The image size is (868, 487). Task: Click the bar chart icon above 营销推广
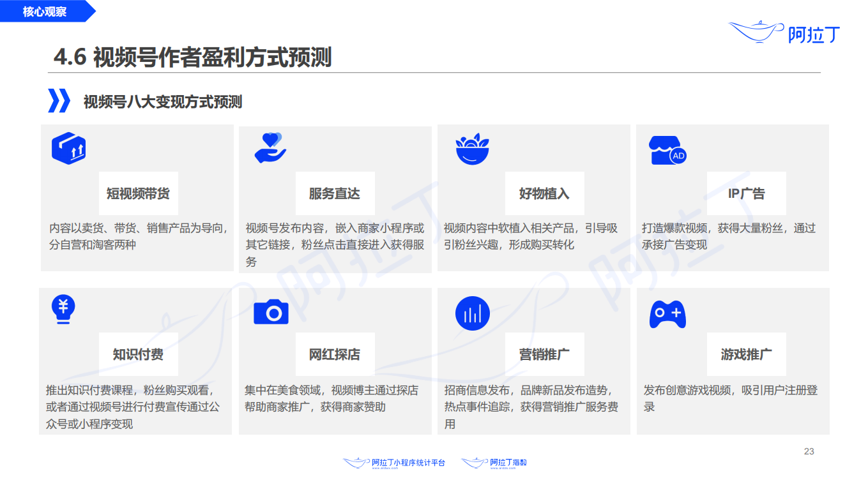(473, 313)
